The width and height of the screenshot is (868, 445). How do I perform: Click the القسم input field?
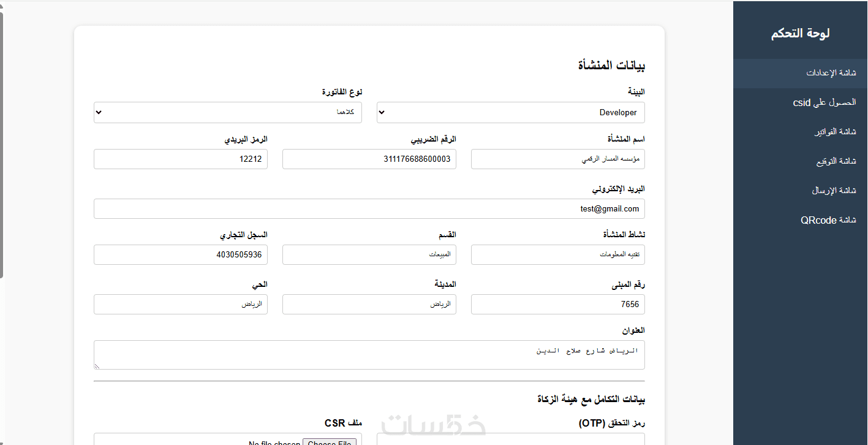(x=369, y=255)
